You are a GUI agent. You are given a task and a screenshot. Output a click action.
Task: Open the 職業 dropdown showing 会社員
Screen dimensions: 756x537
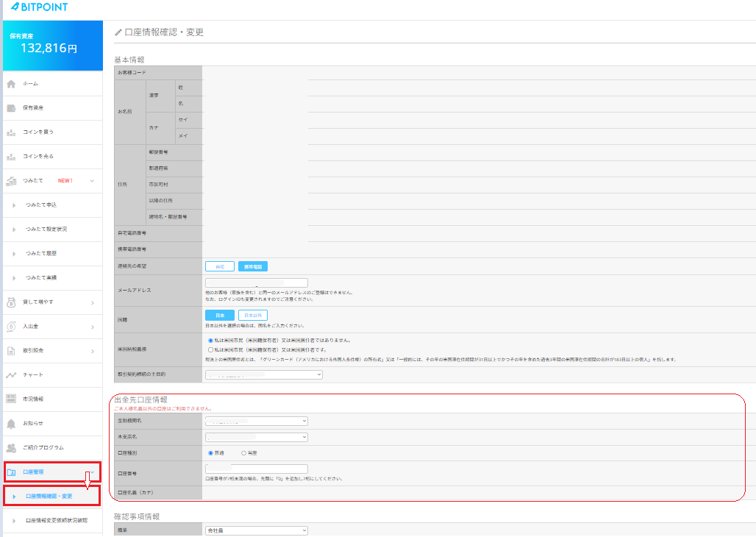(x=257, y=530)
